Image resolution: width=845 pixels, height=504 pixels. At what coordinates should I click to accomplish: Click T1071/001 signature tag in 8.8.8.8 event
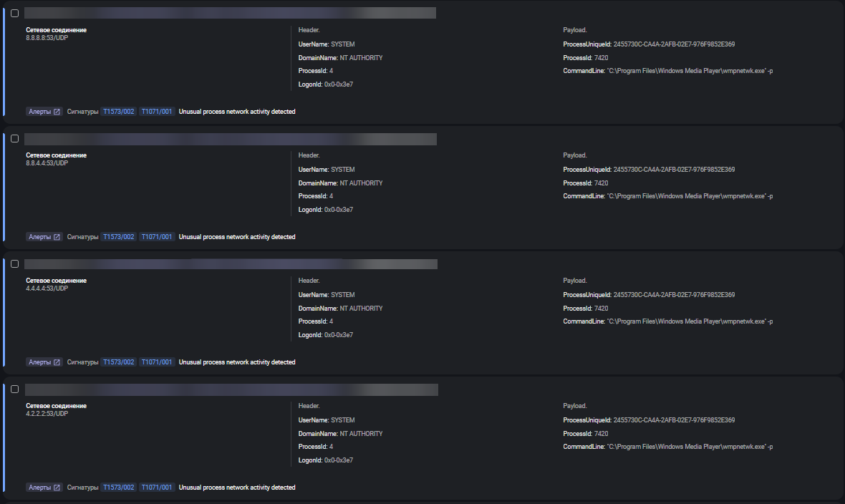[x=157, y=112]
